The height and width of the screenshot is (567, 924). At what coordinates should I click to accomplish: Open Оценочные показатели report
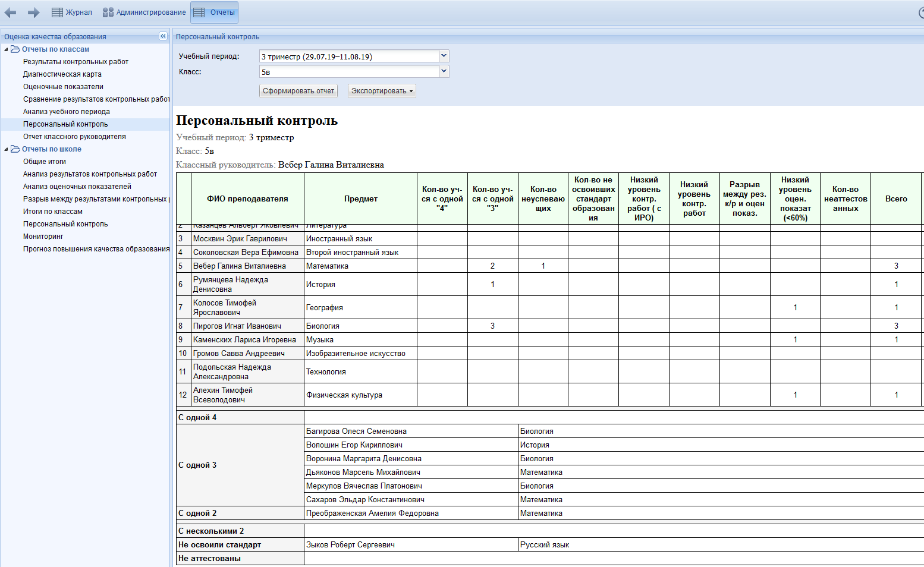pyautogui.click(x=63, y=87)
